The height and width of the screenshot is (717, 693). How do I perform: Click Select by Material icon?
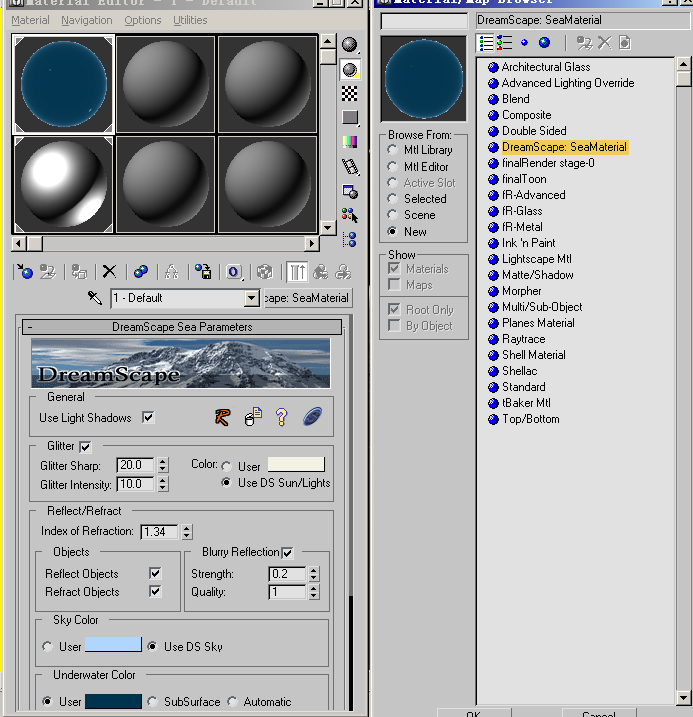pyautogui.click(x=350, y=215)
